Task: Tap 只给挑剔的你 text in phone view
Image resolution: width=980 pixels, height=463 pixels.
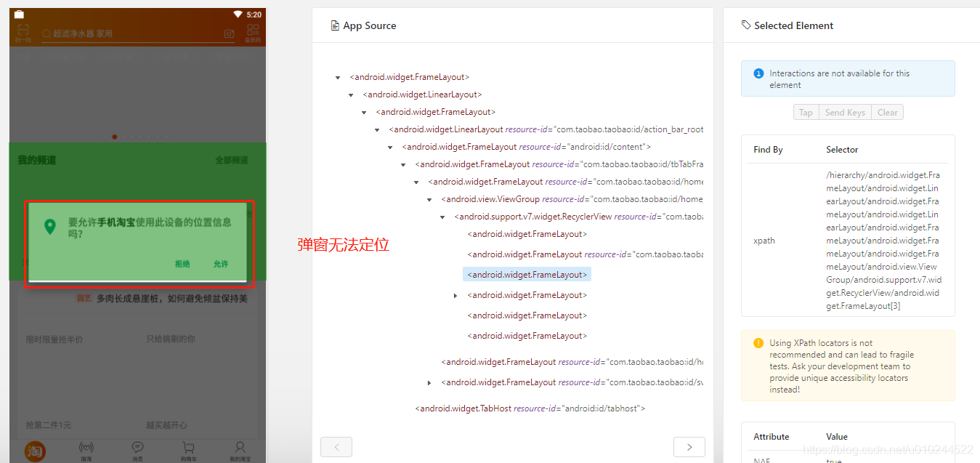Action: tap(171, 339)
